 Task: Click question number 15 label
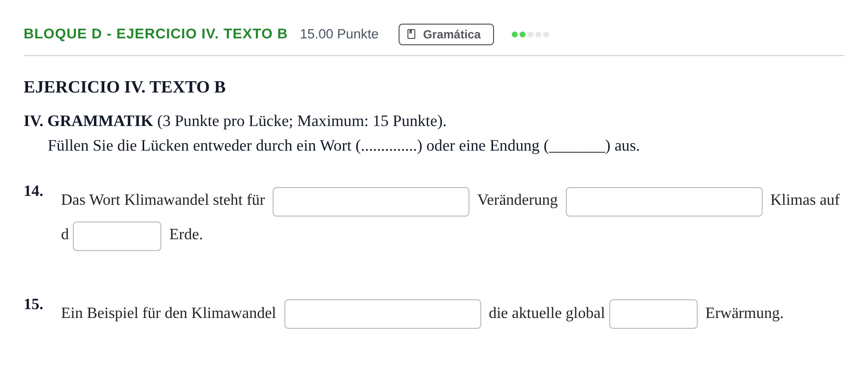tap(33, 304)
